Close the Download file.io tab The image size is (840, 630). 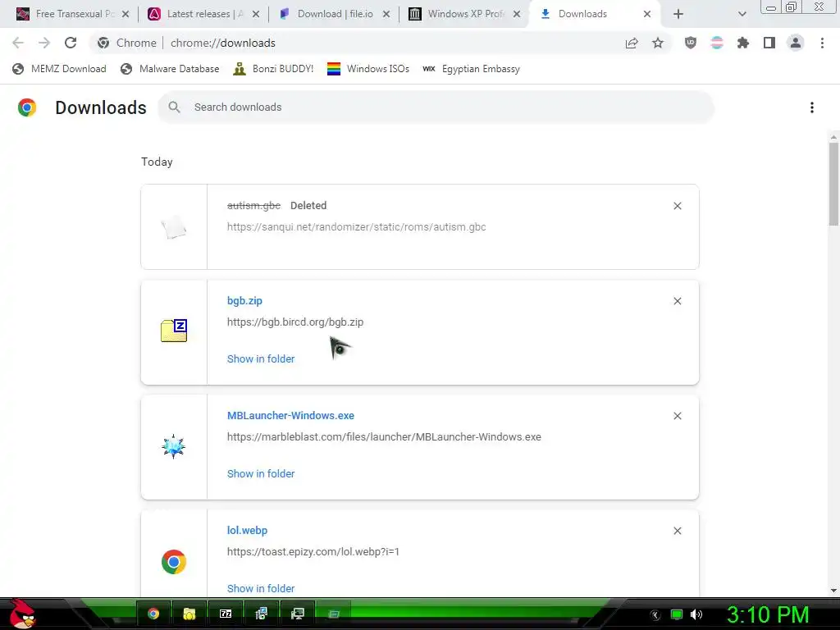386,14
